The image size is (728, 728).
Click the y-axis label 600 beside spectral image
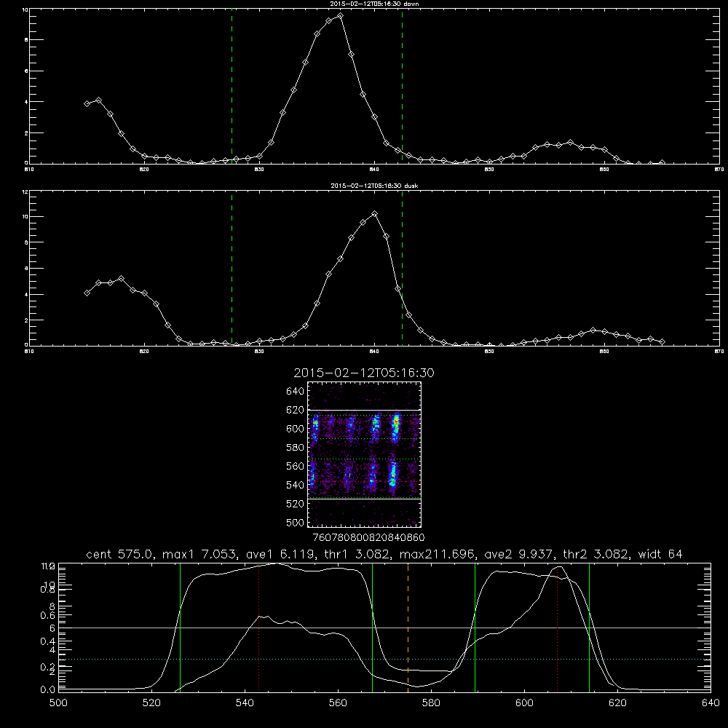tap(295, 429)
